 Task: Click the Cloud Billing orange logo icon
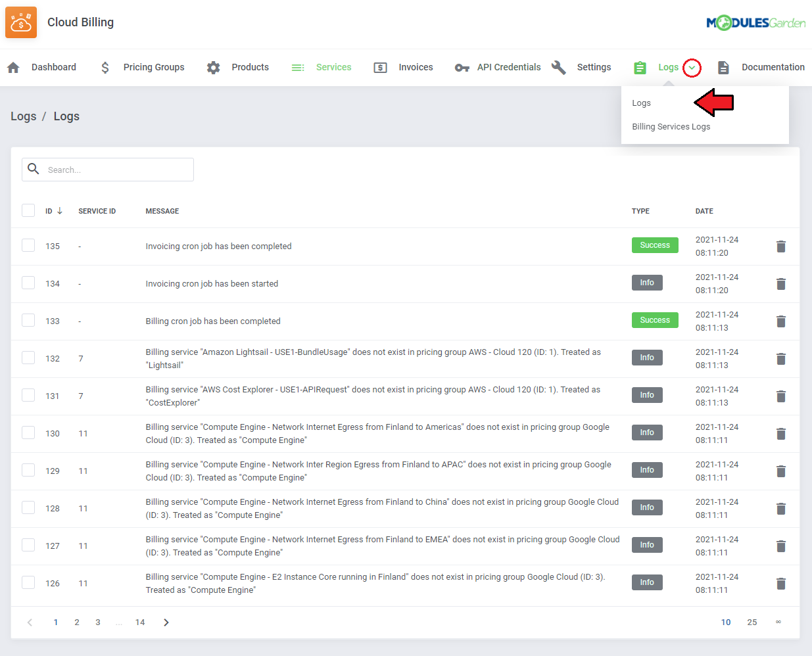click(21, 22)
